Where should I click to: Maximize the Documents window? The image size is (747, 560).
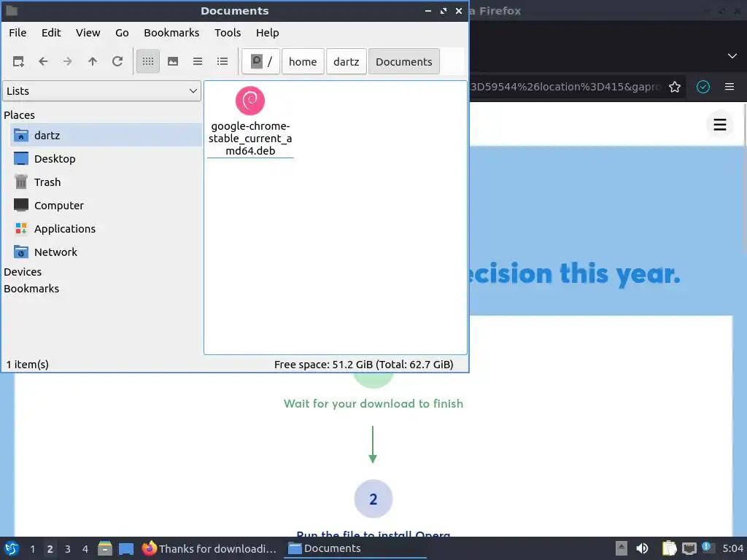tap(444, 10)
